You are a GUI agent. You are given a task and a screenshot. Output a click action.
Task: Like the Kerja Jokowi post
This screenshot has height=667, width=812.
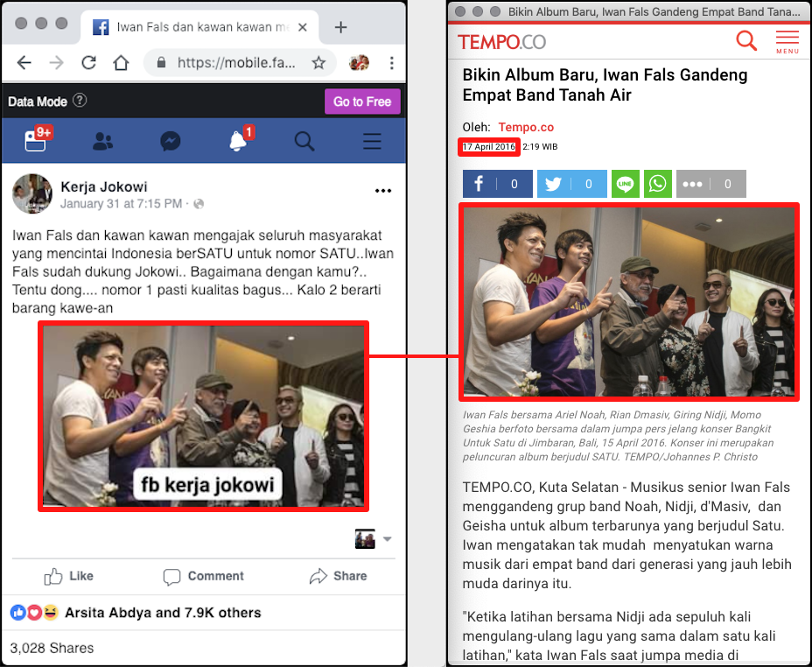click(68, 576)
